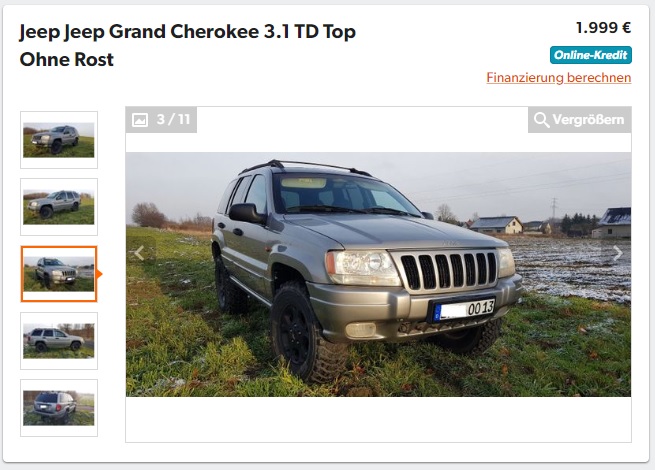Select the first thumbnail of the Jeep
This screenshot has width=655, height=470.
(59, 140)
